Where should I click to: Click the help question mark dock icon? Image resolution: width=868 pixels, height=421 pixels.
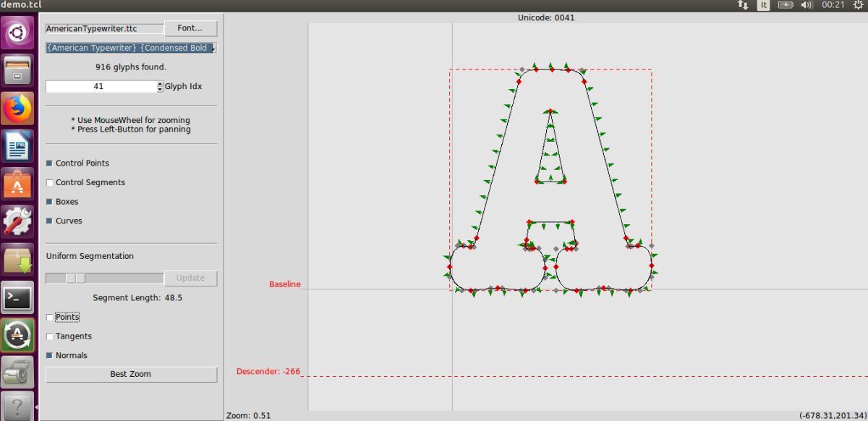[17, 407]
